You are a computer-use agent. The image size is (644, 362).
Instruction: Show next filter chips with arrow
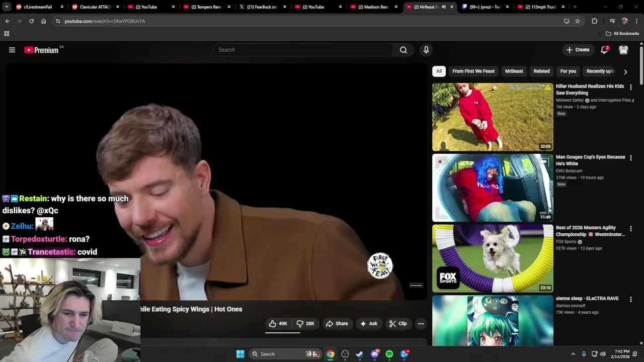click(625, 71)
